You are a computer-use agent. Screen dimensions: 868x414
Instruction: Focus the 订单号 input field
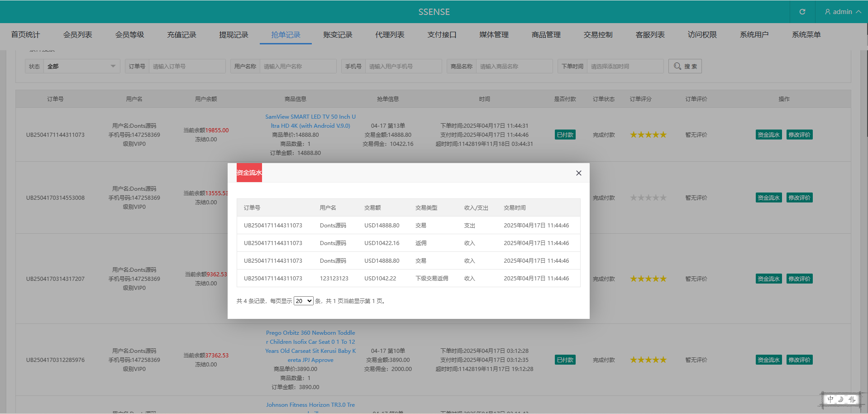tap(187, 66)
